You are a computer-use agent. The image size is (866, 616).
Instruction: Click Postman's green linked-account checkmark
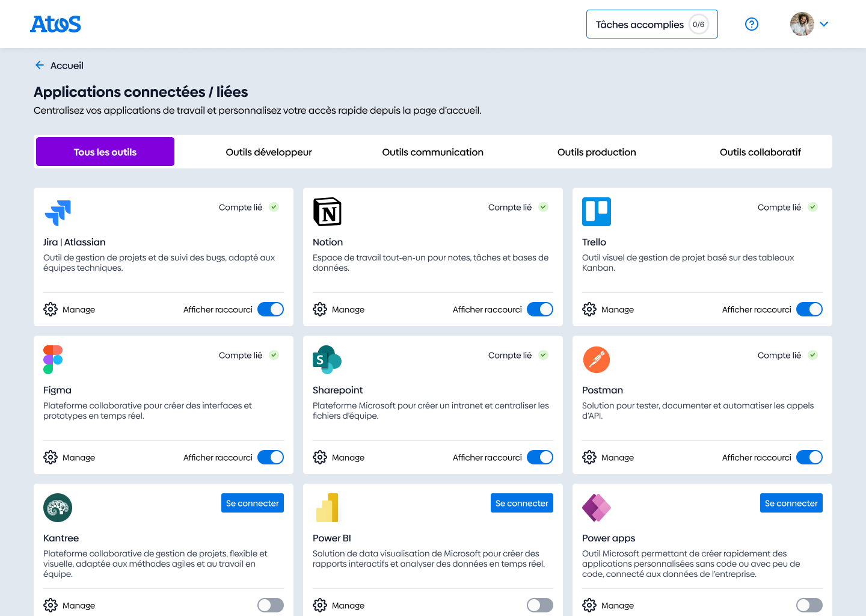tap(813, 355)
